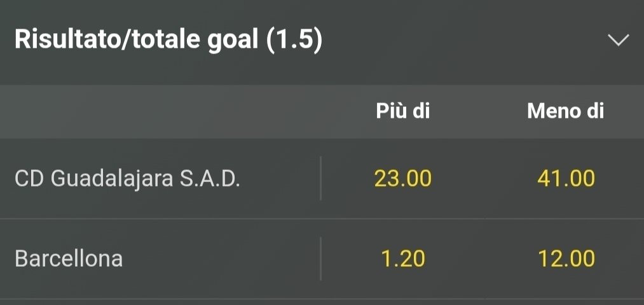Bet on Barcellona win with under 1.5 goals
Image resolution: width=644 pixels, height=305 pixels.
565,259
